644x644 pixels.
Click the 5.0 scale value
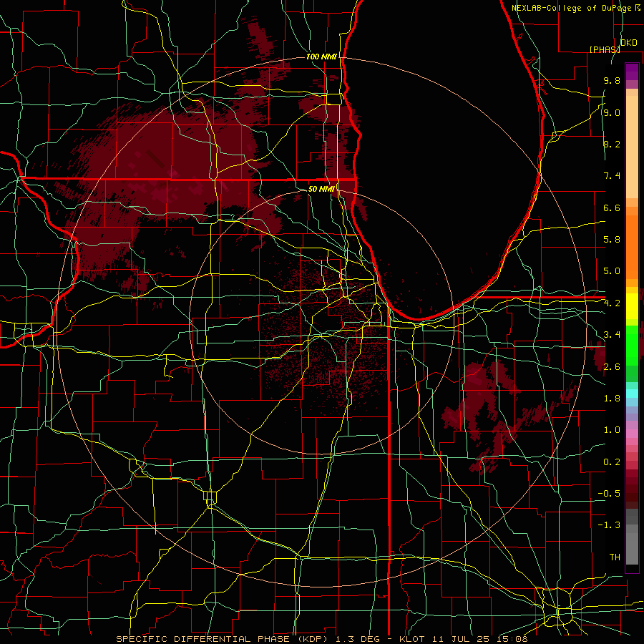click(x=612, y=271)
